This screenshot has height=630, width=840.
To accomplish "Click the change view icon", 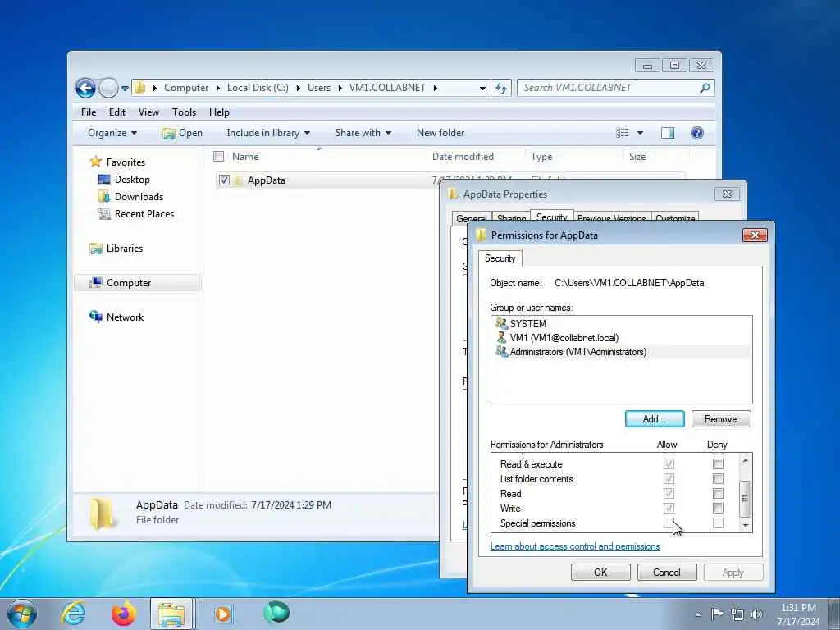I will pos(622,133).
